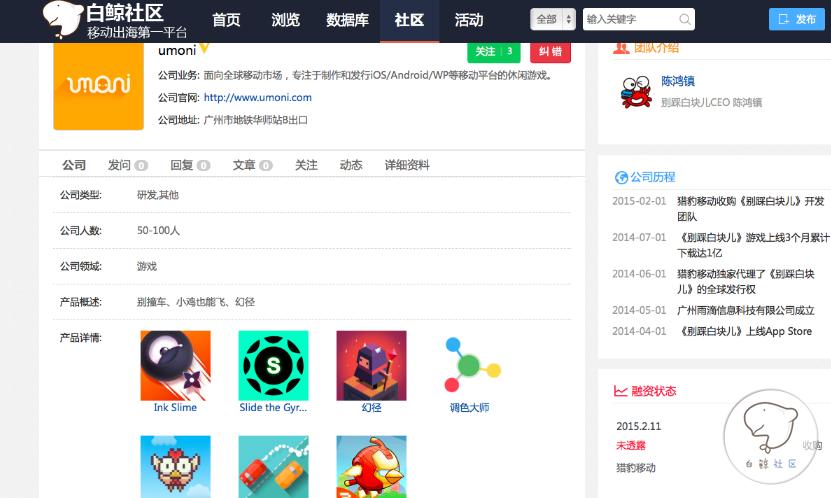Click the 白鲸社区 whale logo
This screenshot has height=498, width=831.
click(63, 20)
